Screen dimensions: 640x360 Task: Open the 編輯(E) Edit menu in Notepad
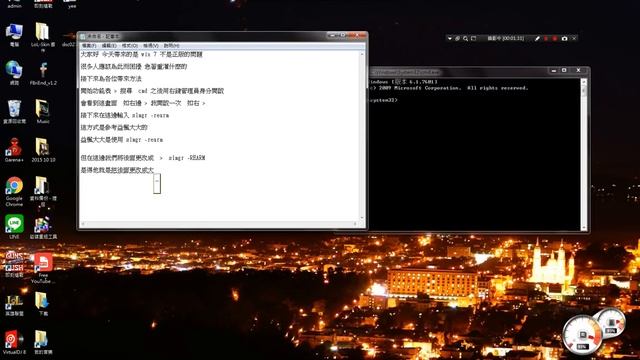click(x=109, y=46)
